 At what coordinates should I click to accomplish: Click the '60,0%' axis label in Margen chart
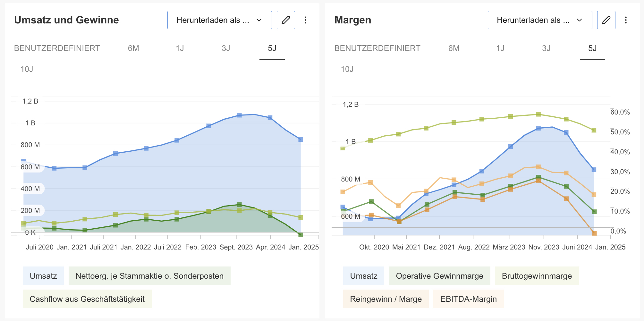pos(620,112)
